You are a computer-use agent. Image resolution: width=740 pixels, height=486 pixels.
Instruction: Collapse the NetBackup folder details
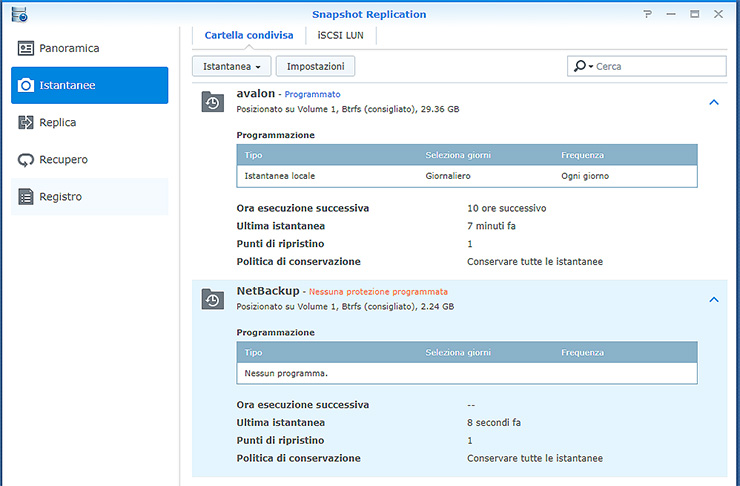[x=714, y=299]
